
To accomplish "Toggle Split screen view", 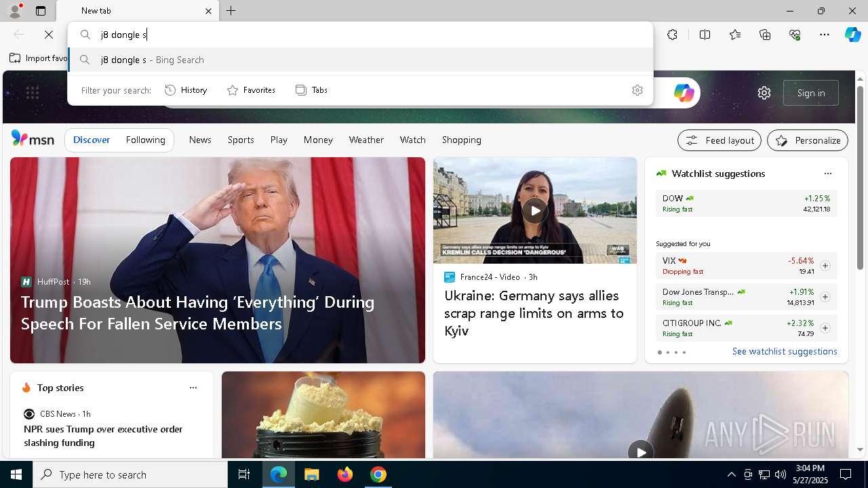I will [x=705, y=35].
